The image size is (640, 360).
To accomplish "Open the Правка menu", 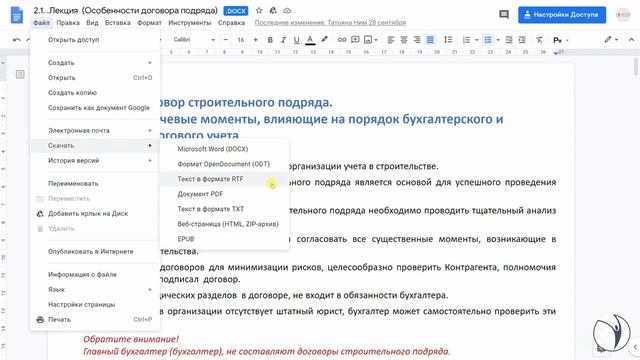I will coord(68,23).
